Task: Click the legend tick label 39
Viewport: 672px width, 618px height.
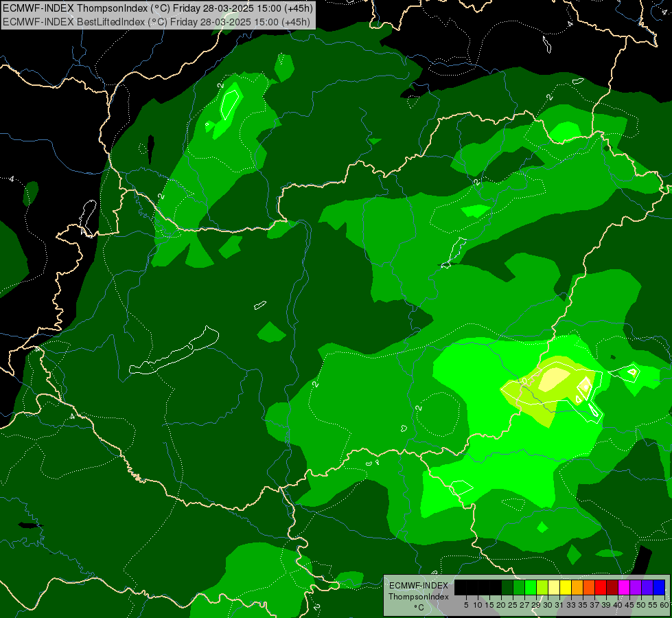Action: point(606,605)
